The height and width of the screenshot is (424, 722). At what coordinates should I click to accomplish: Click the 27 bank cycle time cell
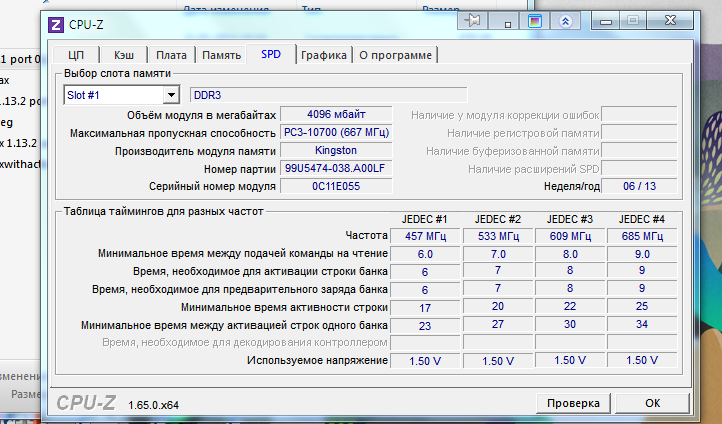pyautogui.click(x=498, y=325)
